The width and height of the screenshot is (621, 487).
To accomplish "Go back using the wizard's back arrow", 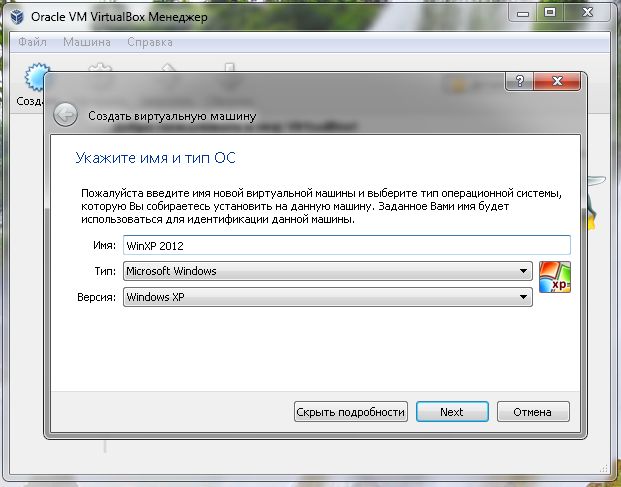I will coord(66,115).
